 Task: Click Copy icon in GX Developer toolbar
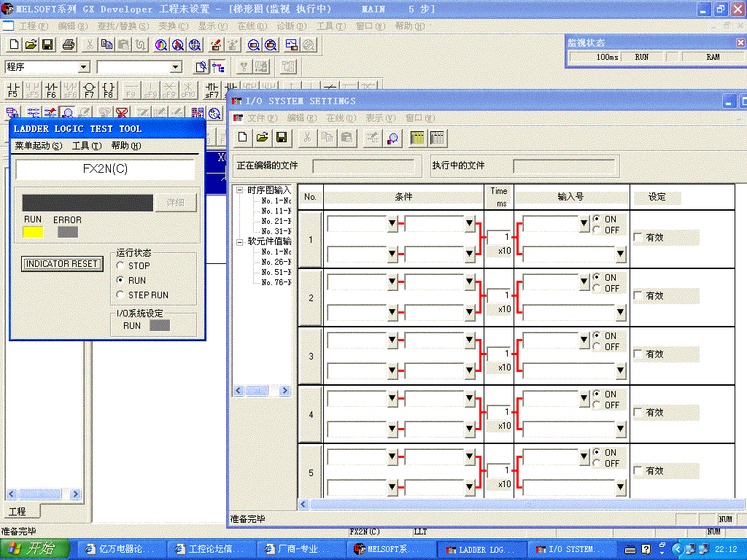click(x=107, y=44)
